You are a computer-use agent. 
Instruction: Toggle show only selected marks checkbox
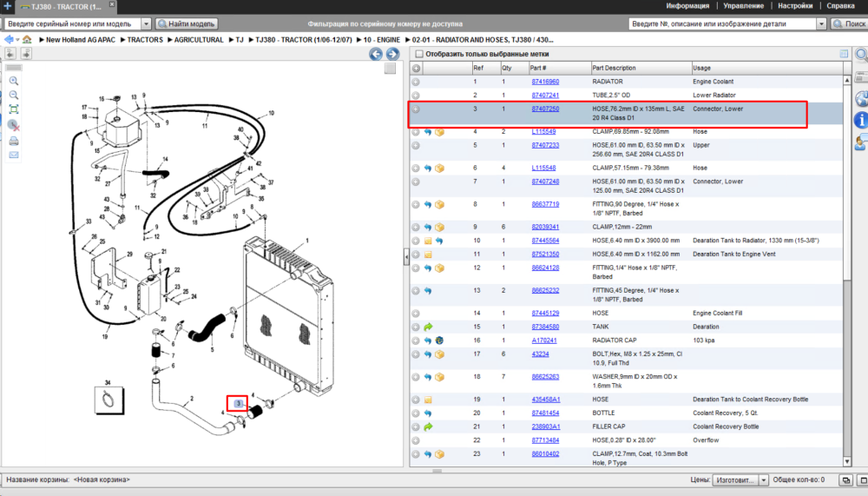(x=419, y=55)
